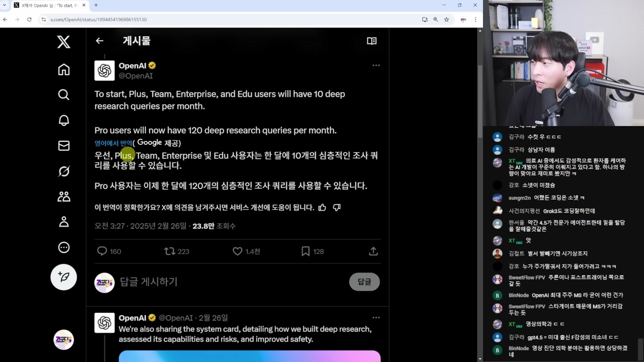Open the account avatar menu in the sidebar
Image resolution: width=644 pixels, height=362 pixels.
click(x=64, y=339)
